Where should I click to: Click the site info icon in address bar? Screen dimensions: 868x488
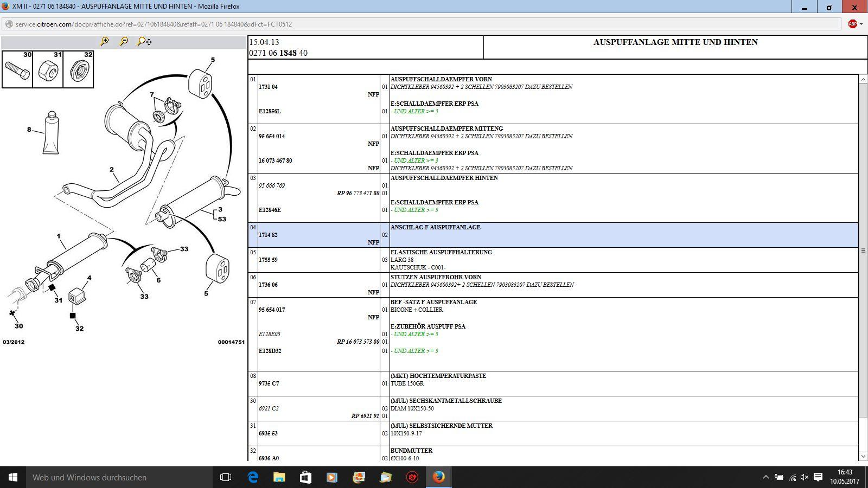pyautogui.click(x=9, y=24)
